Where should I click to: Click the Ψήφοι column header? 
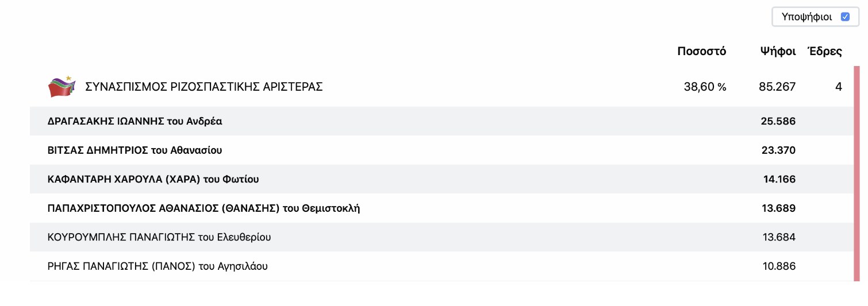click(778, 51)
